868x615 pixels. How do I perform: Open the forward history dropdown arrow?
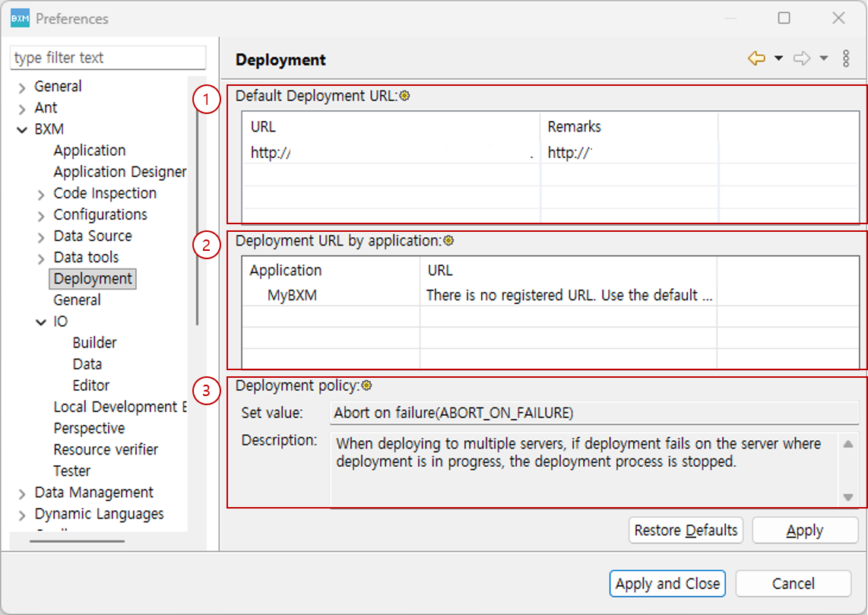pos(824,59)
